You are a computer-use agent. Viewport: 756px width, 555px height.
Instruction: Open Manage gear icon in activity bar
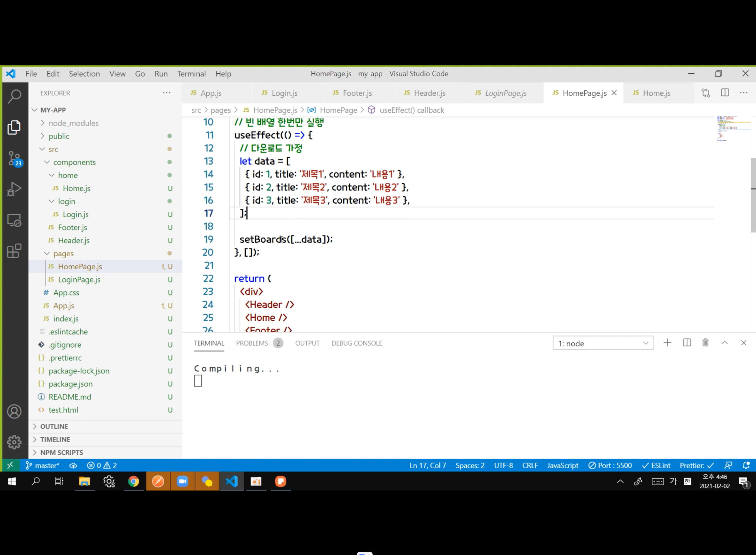[14, 442]
